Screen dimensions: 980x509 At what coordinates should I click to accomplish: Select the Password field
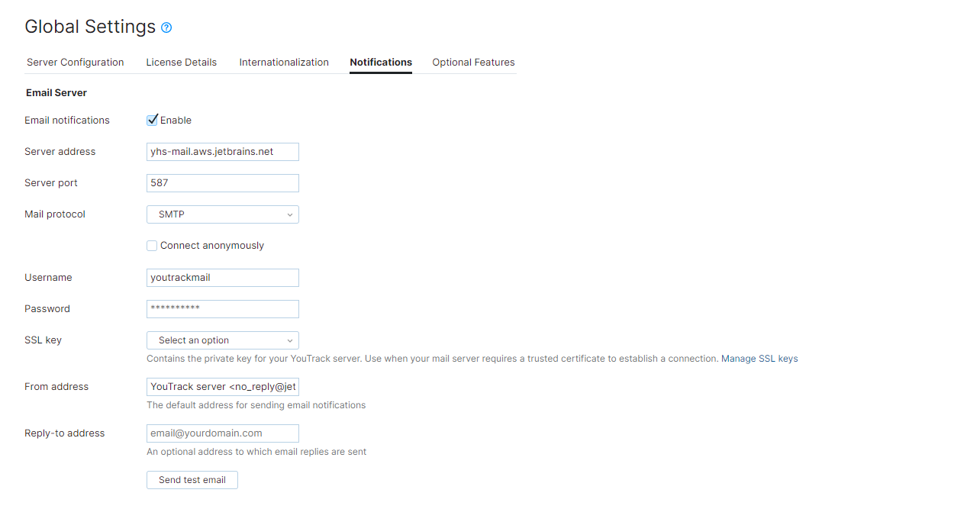(x=222, y=308)
